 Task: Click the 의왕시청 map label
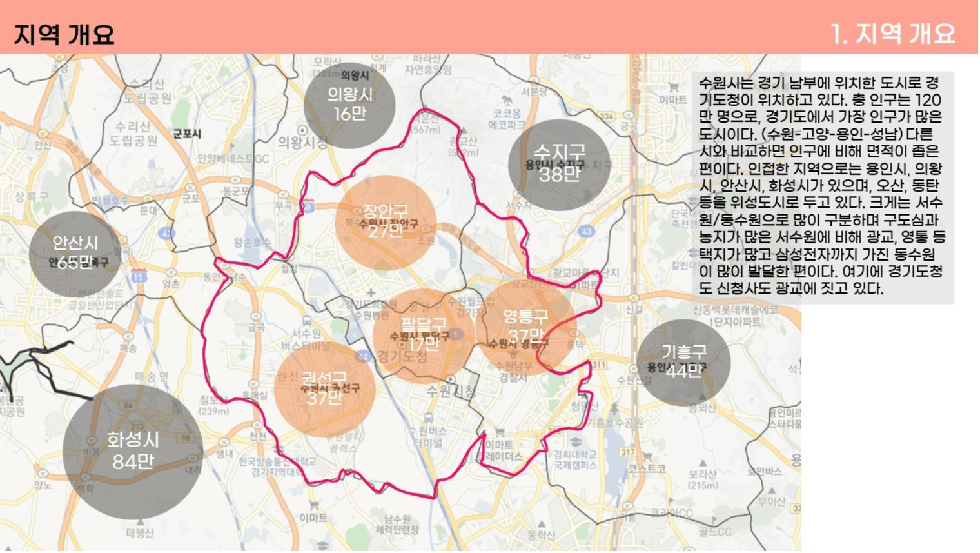point(303,143)
